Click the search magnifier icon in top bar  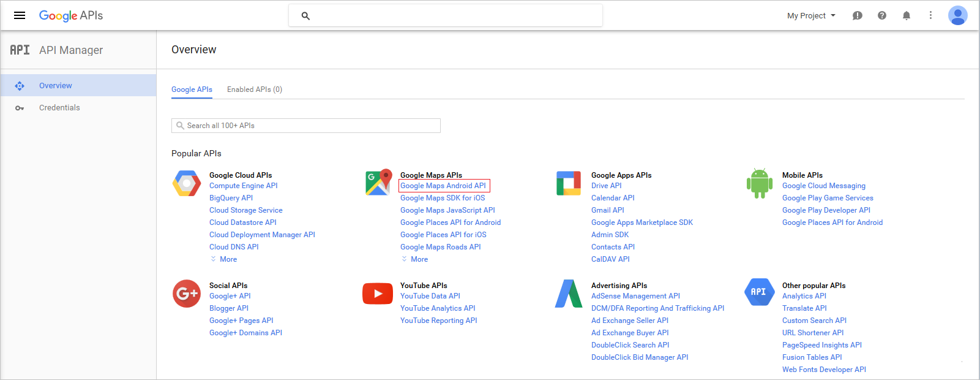[305, 16]
